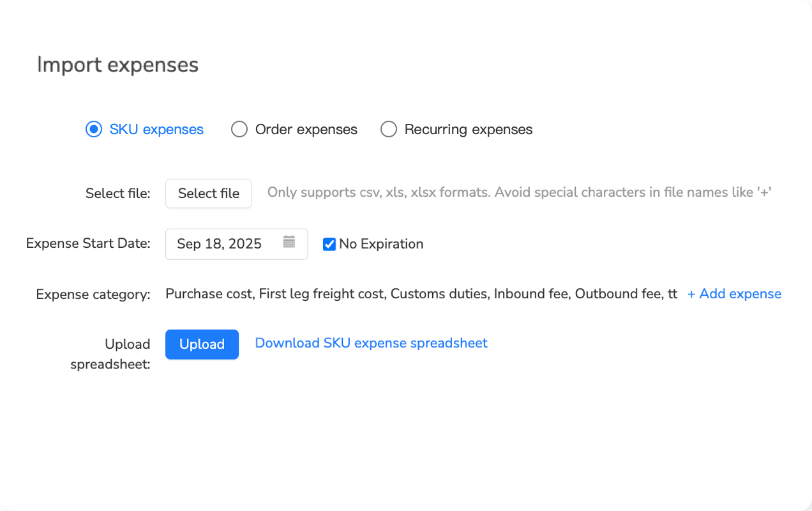Click the Expense Start Date input
The width and height of the screenshot is (812, 511).
[x=236, y=244]
